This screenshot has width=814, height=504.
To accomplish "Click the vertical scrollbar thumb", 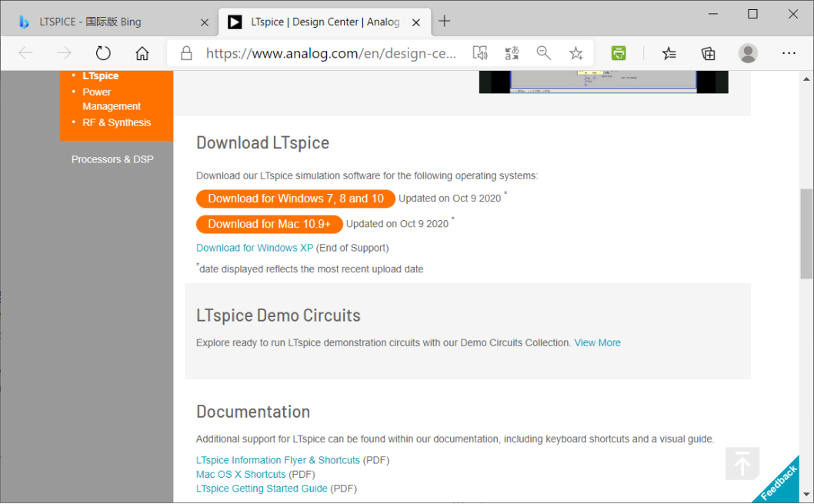I will pos(806,234).
